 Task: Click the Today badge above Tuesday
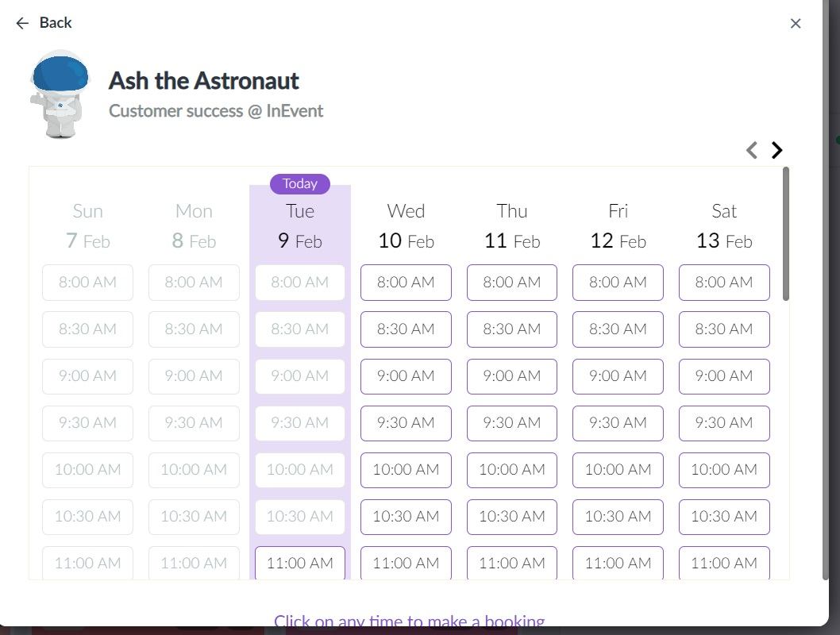(300, 183)
